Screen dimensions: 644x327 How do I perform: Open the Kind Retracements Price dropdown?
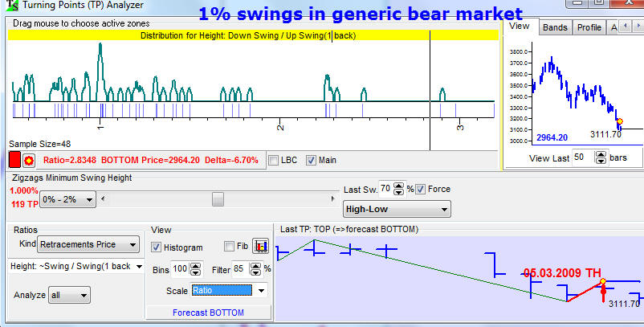click(89, 243)
